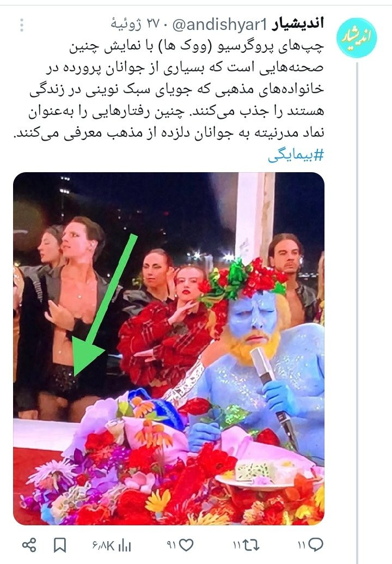This screenshot has height=564, width=392.
Task: Tap the 91 likes count number
Action: pos(171,545)
